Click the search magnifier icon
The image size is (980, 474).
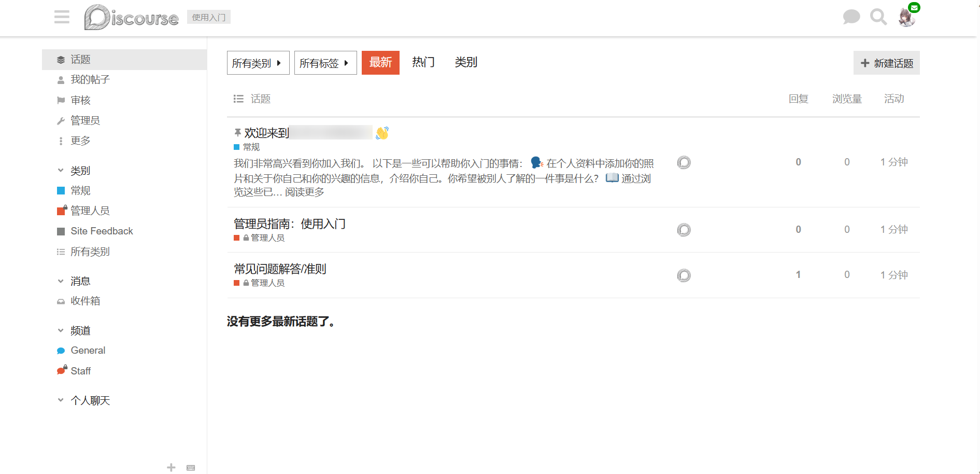(878, 17)
